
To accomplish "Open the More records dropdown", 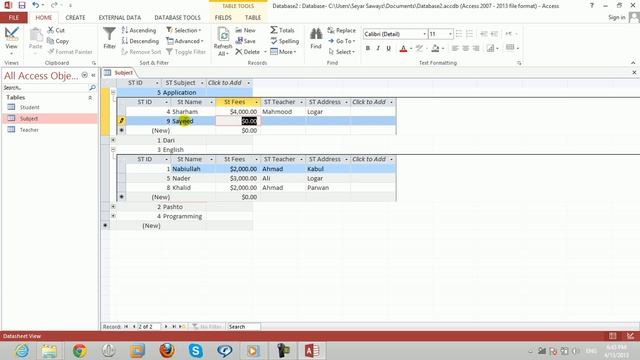I will click(x=283, y=52).
